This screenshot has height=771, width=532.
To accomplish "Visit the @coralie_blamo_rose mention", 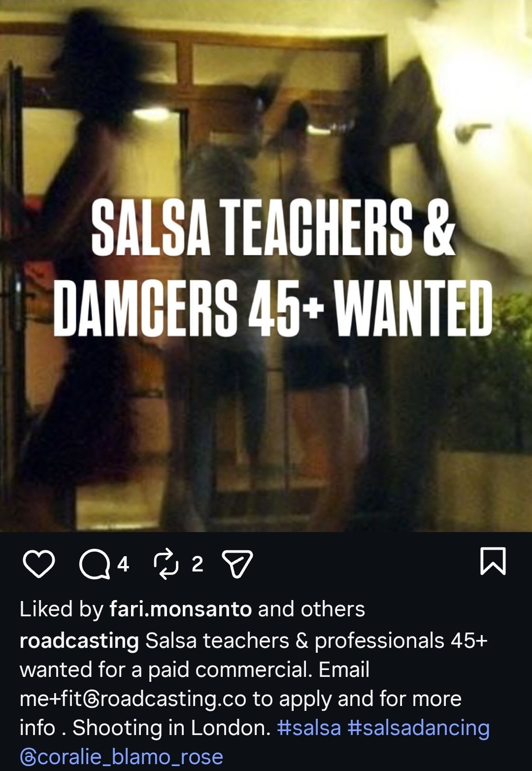I will 122,757.
